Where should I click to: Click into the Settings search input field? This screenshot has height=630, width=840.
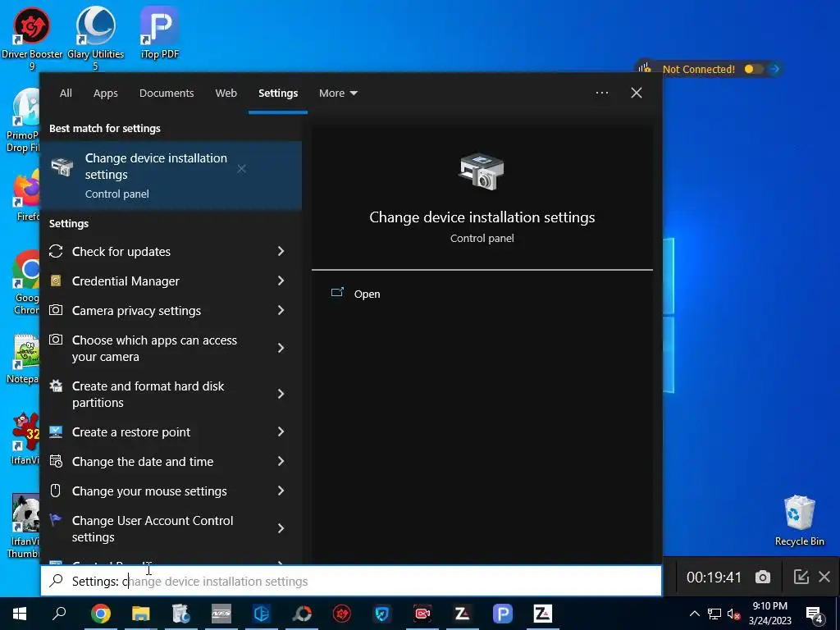[x=351, y=581]
